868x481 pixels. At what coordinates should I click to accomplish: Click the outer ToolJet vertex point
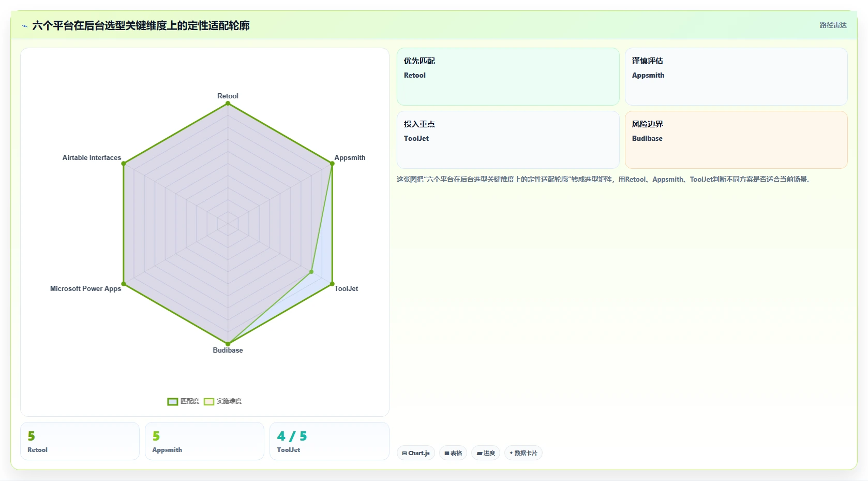pos(332,284)
